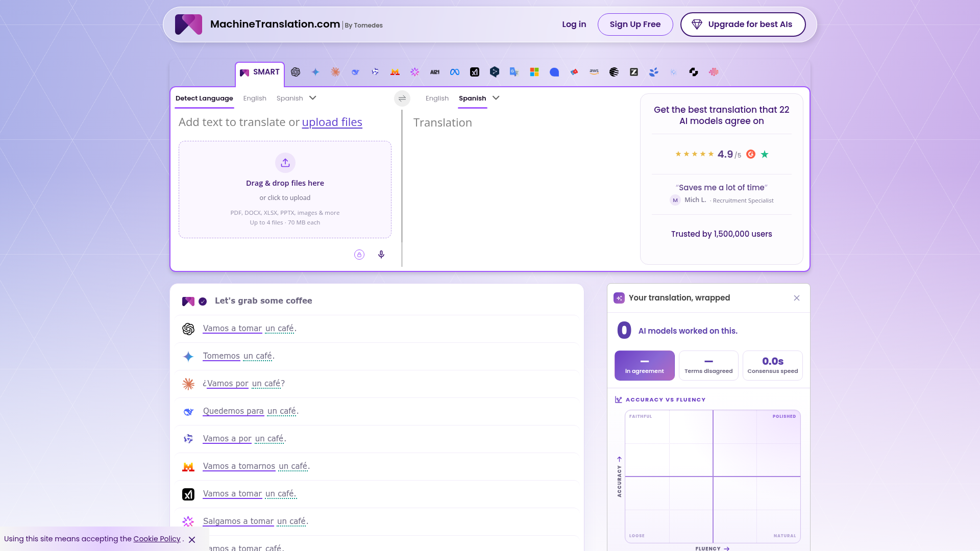Start voice input with microphone icon
Image resolution: width=980 pixels, height=551 pixels.
tap(381, 255)
